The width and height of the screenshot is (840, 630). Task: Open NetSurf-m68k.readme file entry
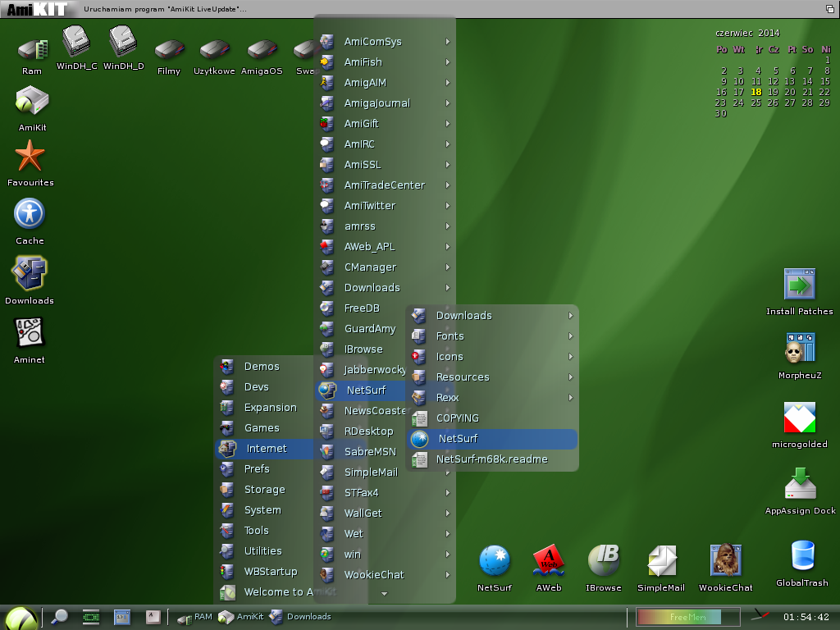[x=491, y=459]
